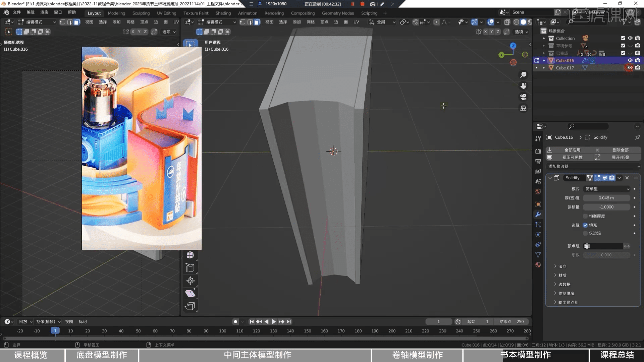The height and width of the screenshot is (362, 644).
Task: Hide Cube.017 with its eye icon
Action: 630,68
